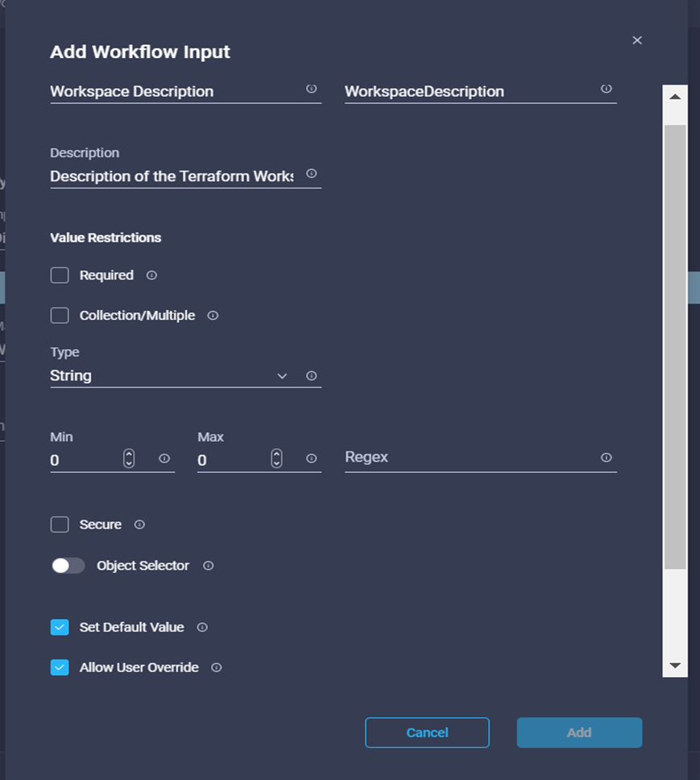The image size is (700, 780).
Task: Click the Max value stepper arrows
Action: click(x=276, y=458)
